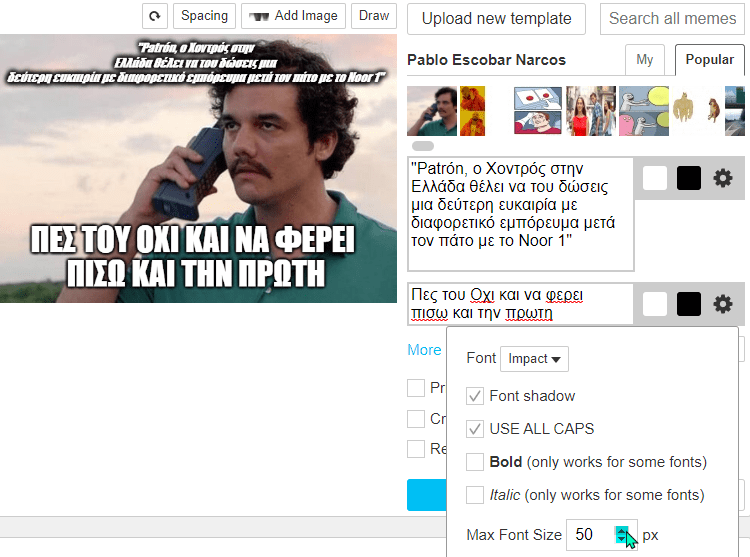Click Upload new template button

click(x=496, y=19)
